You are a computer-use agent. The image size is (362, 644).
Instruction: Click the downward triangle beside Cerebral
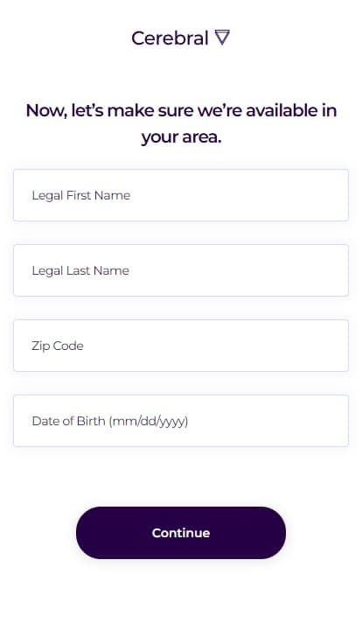222,38
